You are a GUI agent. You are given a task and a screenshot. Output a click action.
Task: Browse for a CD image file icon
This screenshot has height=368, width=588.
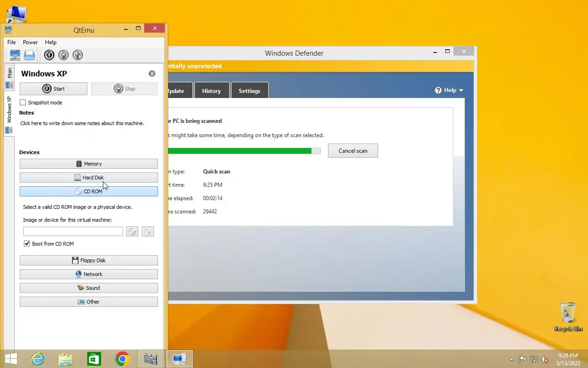point(148,231)
